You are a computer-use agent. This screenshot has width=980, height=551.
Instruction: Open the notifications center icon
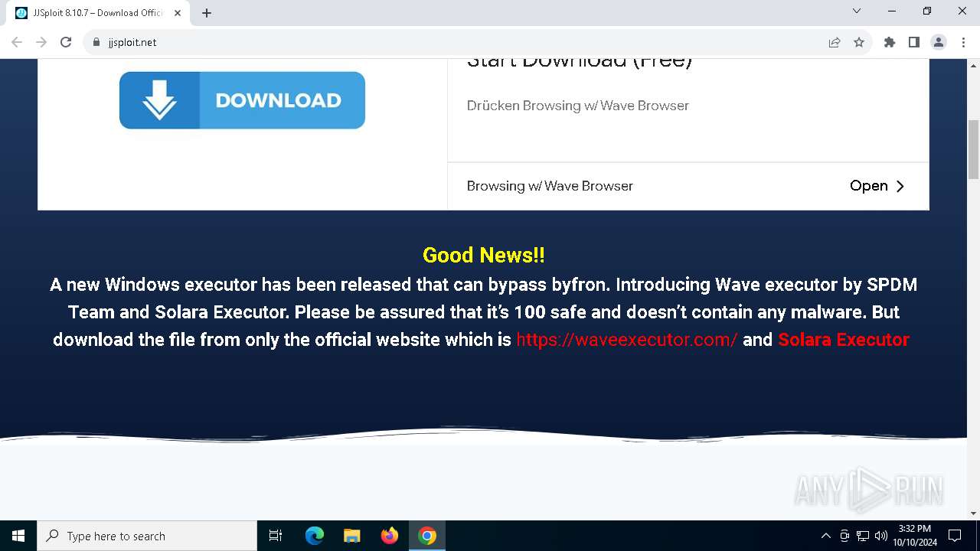coord(955,536)
